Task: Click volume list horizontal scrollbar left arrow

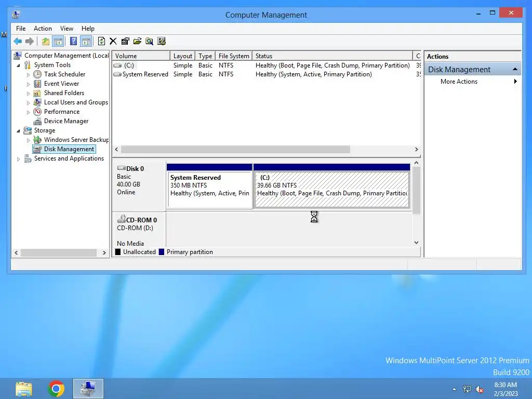Action: 117,149
